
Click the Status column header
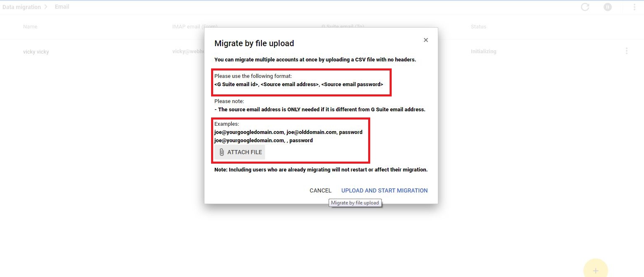coord(478,27)
